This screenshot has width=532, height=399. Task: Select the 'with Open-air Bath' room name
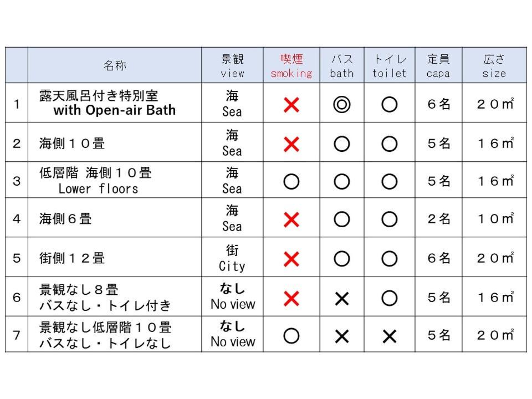tap(114, 110)
